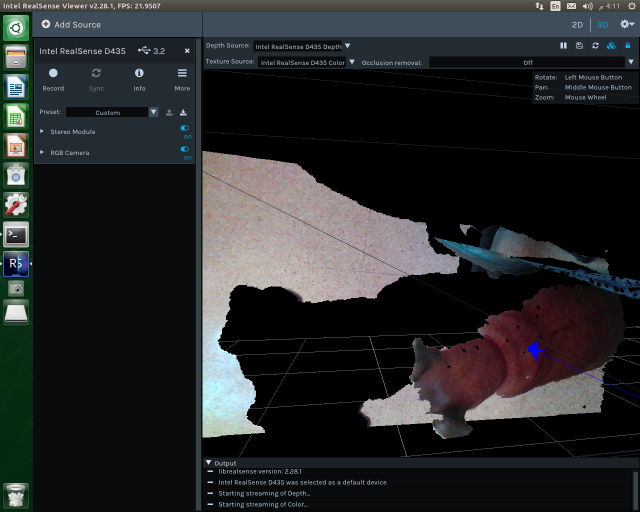Image resolution: width=640 pixels, height=512 pixels.
Task: Collapse the Output log panel
Action: [x=208, y=463]
